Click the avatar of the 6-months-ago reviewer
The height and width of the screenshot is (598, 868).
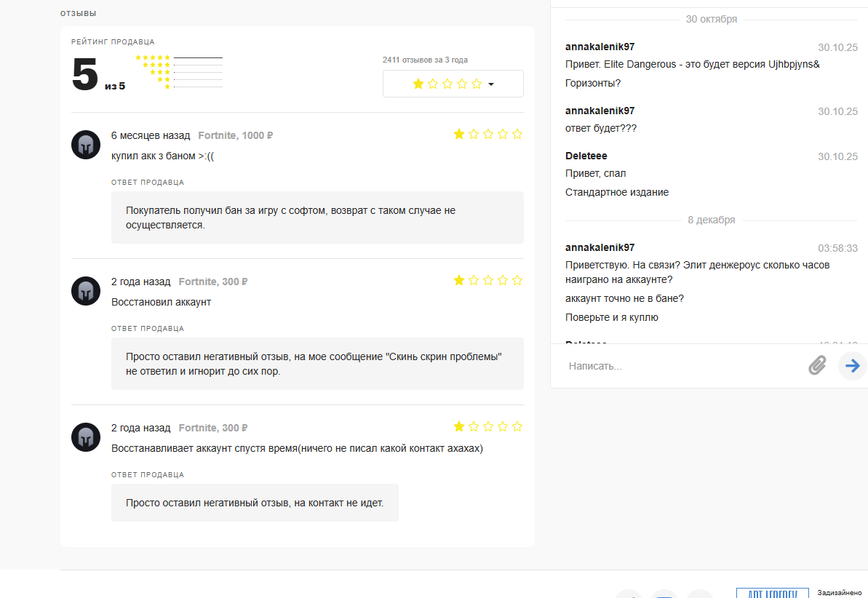86,145
